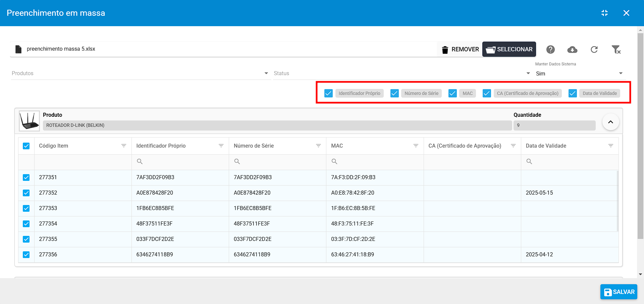Viewport: 644px width, 304px height.
Task: Click the dialog vertical scrollbar
Action: coord(640,136)
